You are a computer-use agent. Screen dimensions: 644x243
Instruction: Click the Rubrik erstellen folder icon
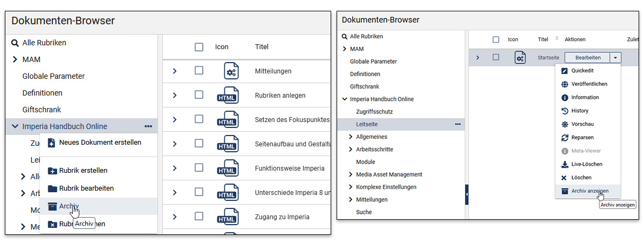[x=52, y=171]
